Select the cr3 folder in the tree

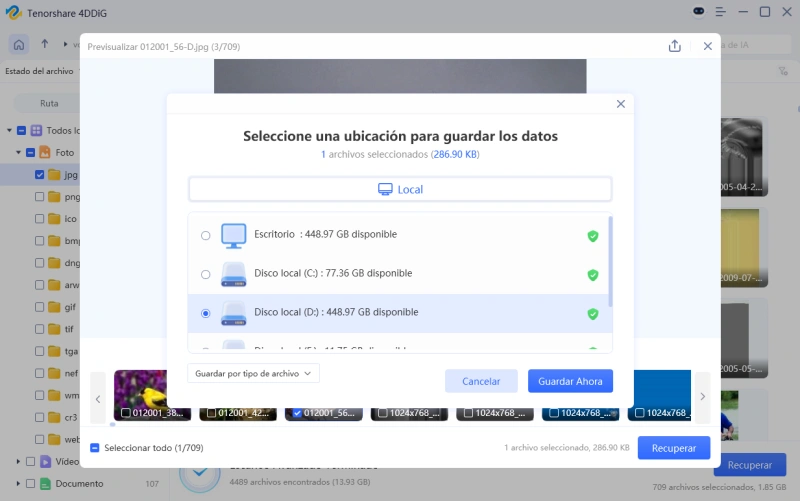click(70, 417)
